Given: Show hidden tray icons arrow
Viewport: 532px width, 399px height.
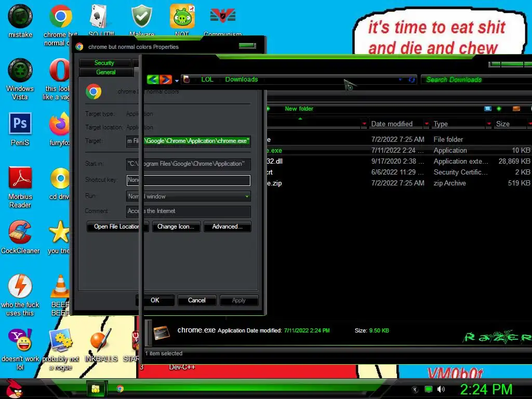Looking at the screenshot, I should click(x=415, y=389).
